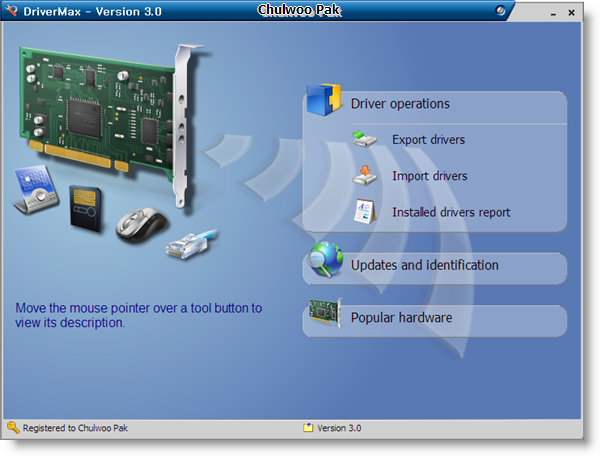
Task: Click the mouse device image
Action: pos(142,225)
